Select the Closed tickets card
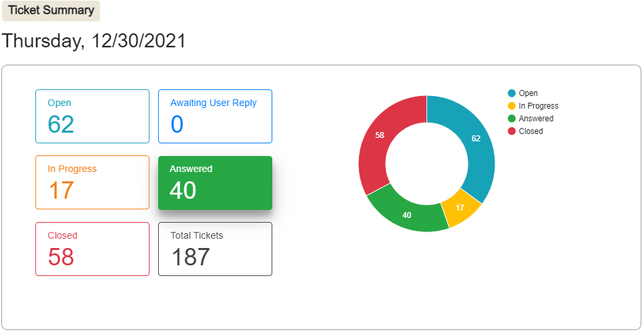 92,249
